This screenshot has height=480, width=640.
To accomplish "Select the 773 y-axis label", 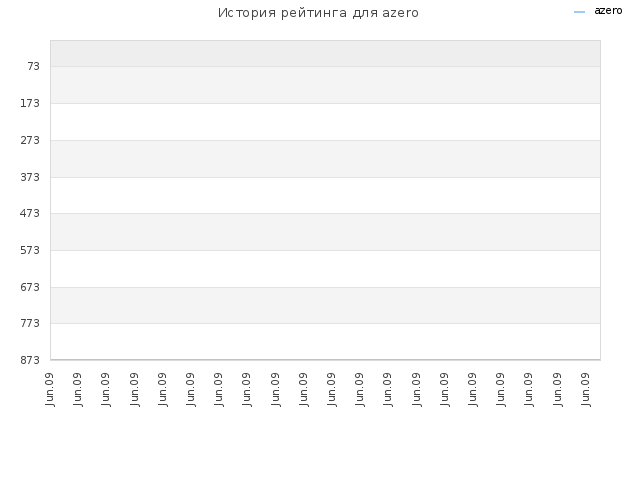I will pos(30,323).
